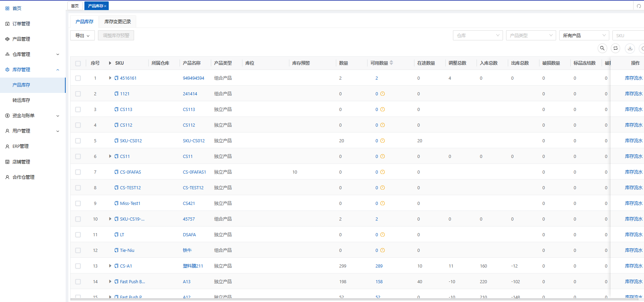The width and height of the screenshot is (644, 302).
Task: Open the 仓库 warehouse dropdown filter
Action: (x=478, y=35)
